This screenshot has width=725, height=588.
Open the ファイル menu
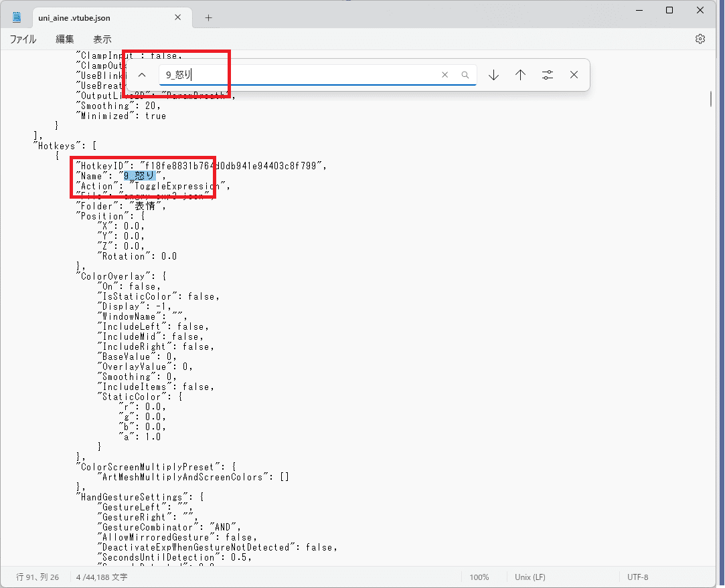pos(23,39)
